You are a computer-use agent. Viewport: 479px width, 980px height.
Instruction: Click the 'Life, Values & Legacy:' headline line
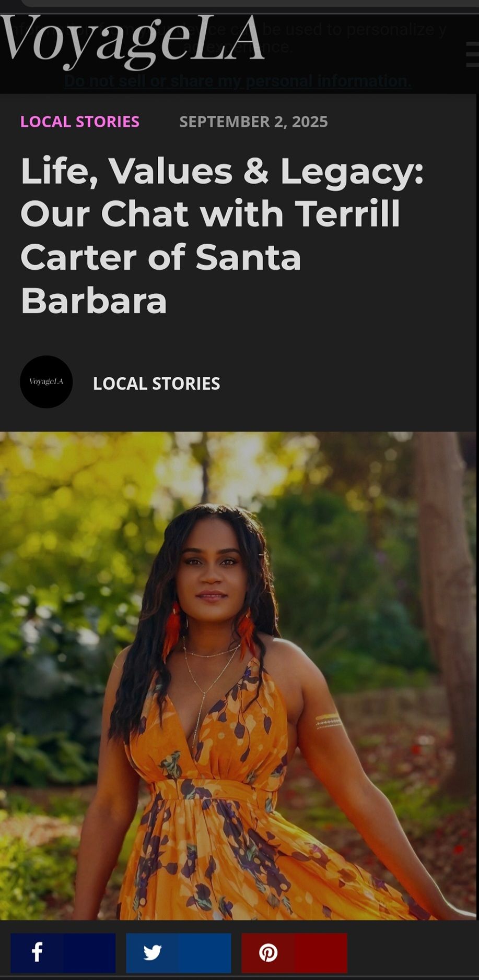(222, 171)
